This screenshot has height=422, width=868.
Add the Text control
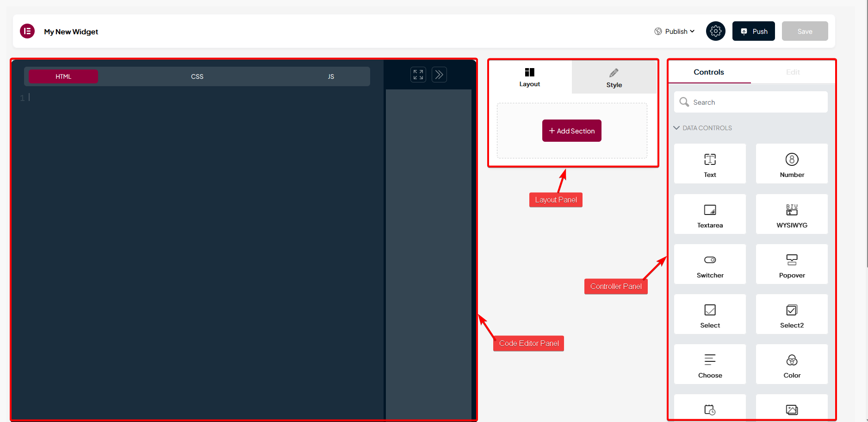point(710,164)
